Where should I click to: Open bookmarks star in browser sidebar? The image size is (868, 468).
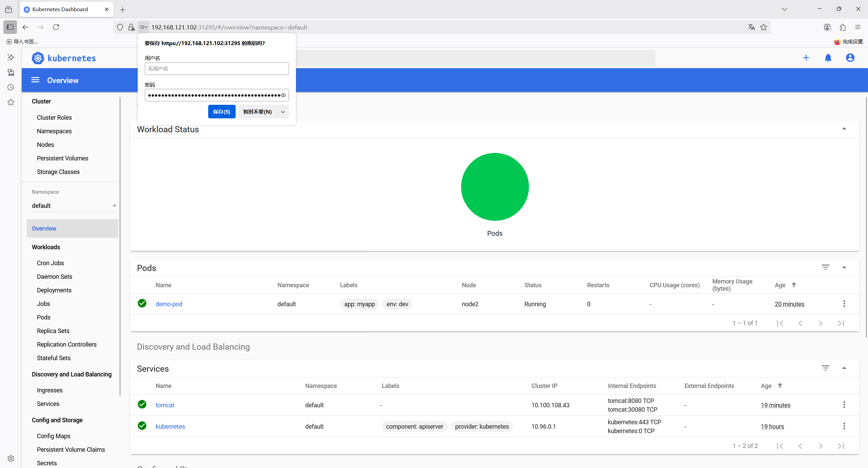coord(11,102)
